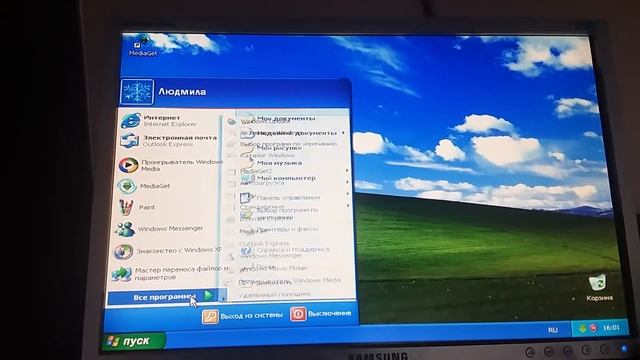Click Выключение shutdown button
The width and height of the screenshot is (640, 360).
pos(321,314)
